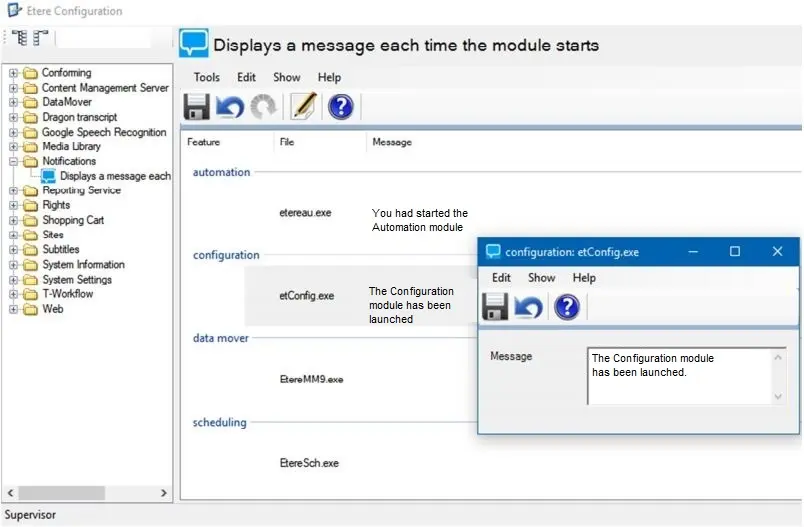The width and height of the screenshot is (804, 527).
Task: Click the help icon in the etConfig.exe dialog
Action: pyautogui.click(x=567, y=307)
